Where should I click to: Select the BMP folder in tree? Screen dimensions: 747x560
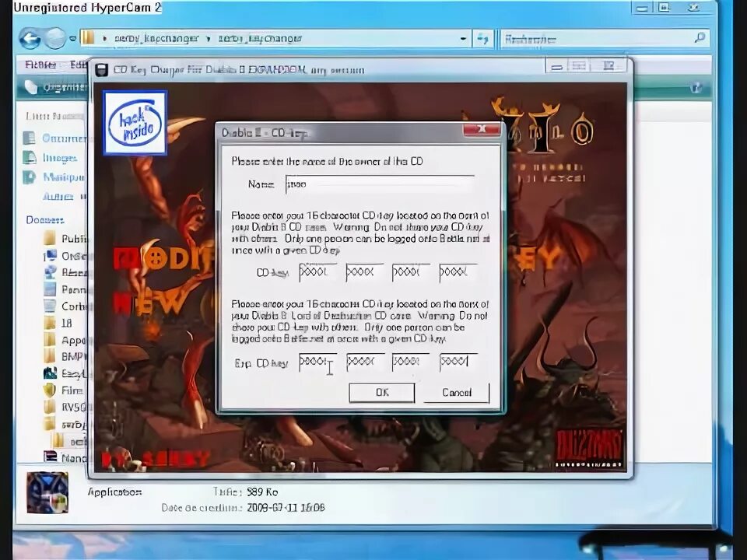65,356
